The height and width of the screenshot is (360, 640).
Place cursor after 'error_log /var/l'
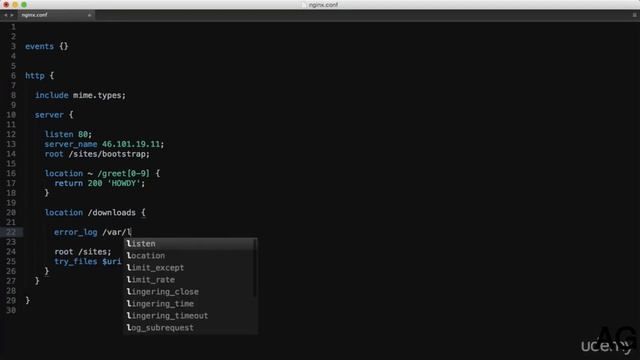tap(131, 232)
